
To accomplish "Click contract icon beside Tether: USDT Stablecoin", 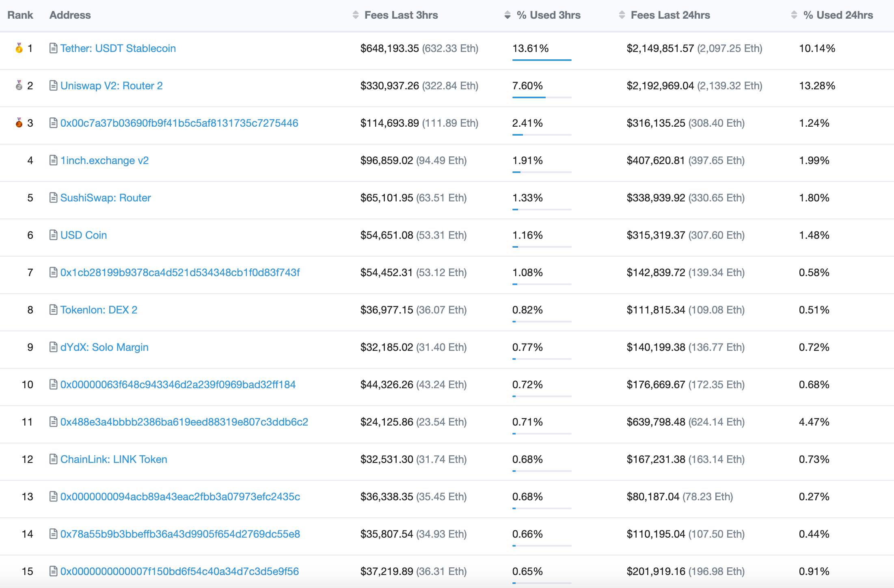I will click(x=53, y=48).
